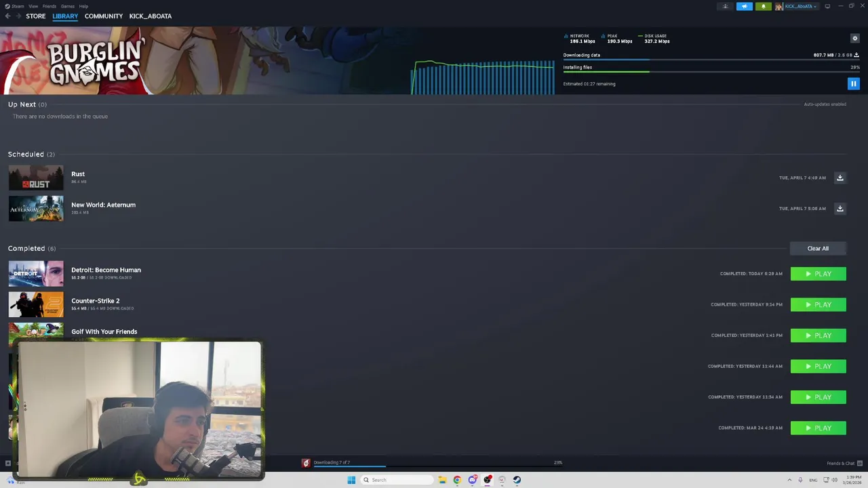Open Steam icon on taskbar
868x488 pixels.
517,480
